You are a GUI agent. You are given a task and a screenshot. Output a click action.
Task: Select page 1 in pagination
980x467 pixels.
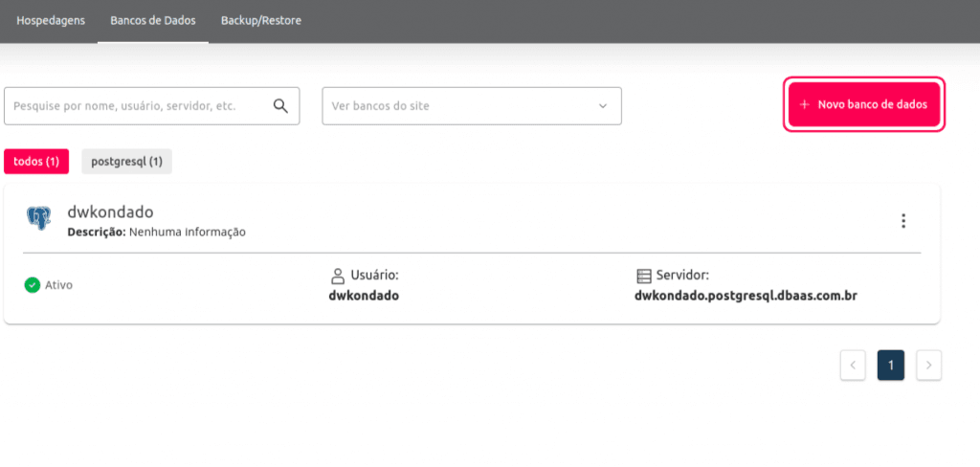click(890, 365)
